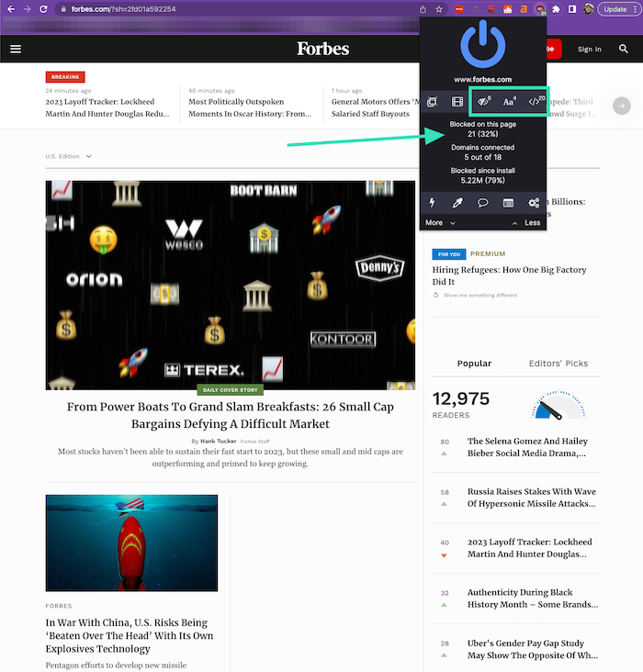Screen dimensions: 643x672
Task: Open Forbes search magnifier
Action: pyautogui.click(x=624, y=49)
